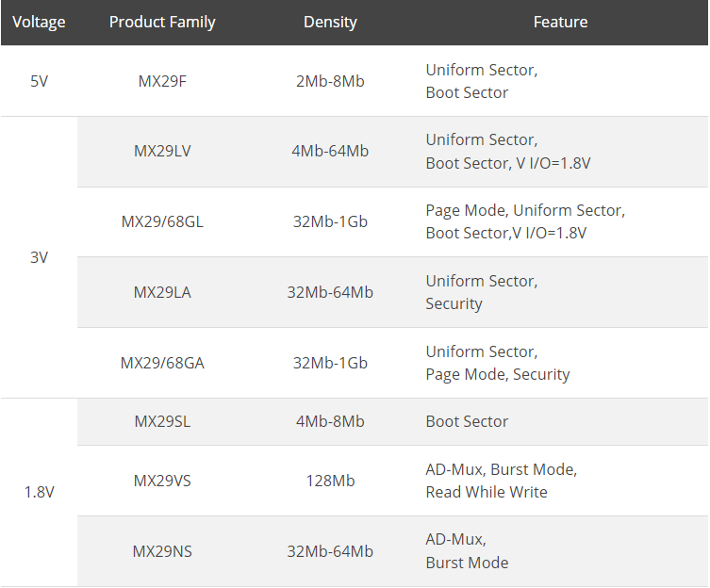
Task: Click the Feature column header
Action: 560,22
